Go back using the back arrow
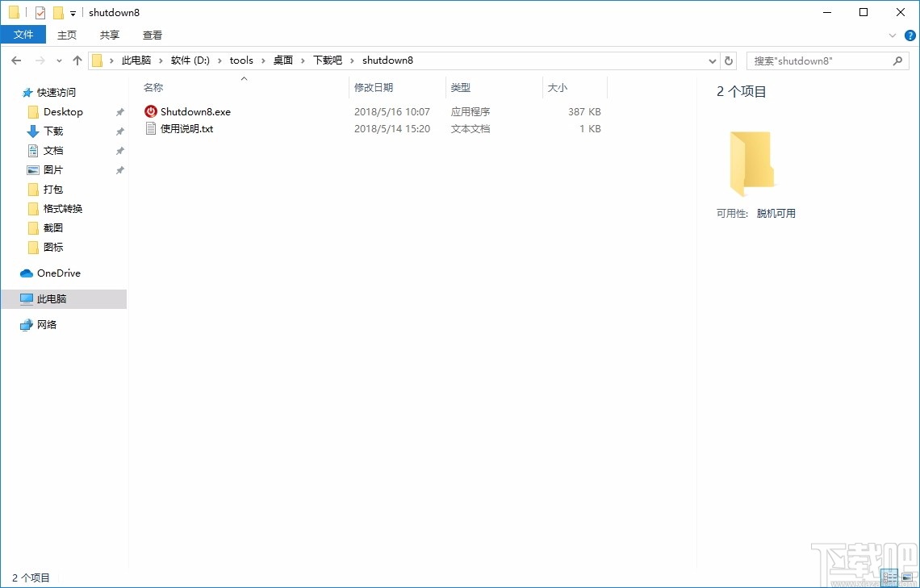The height and width of the screenshot is (588, 920). (16, 60)
